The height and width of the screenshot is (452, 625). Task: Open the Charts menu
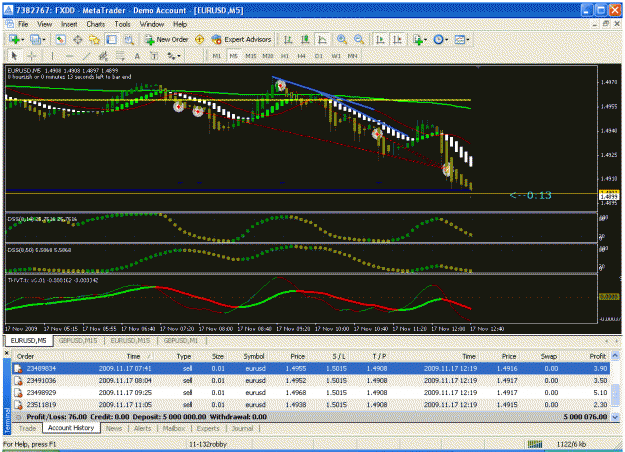[x=96, y=24]
